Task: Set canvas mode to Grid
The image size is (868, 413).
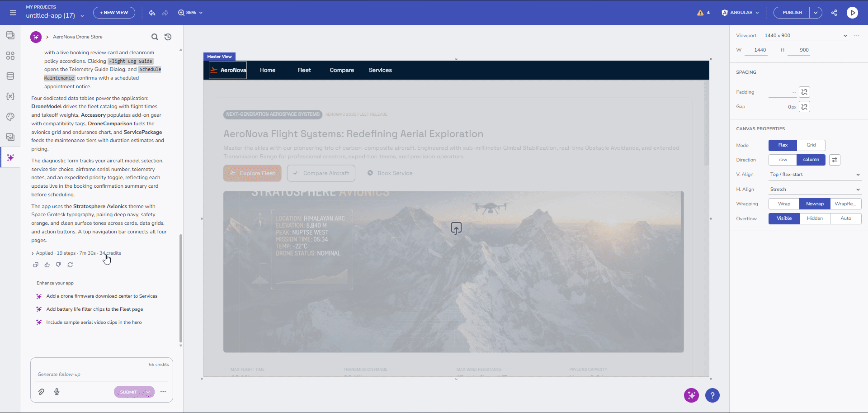Action: pyautogui.click(x=811, y=145)
